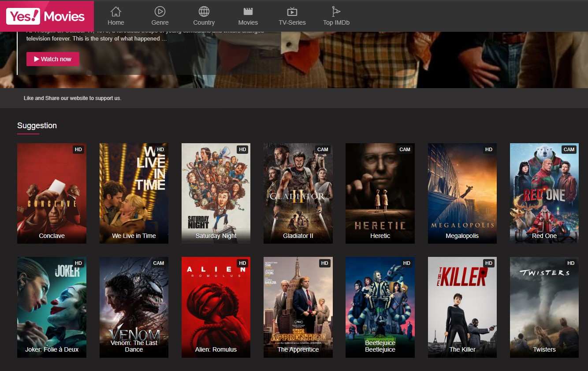The height and width of the screenshot is (371, 588).
Task: Open the Twisters title link
Action: tap(544, 349)
